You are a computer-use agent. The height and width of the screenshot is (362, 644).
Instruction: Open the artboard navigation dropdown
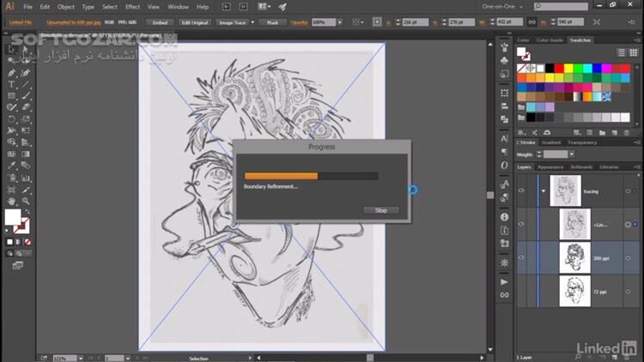coord(128,359)
